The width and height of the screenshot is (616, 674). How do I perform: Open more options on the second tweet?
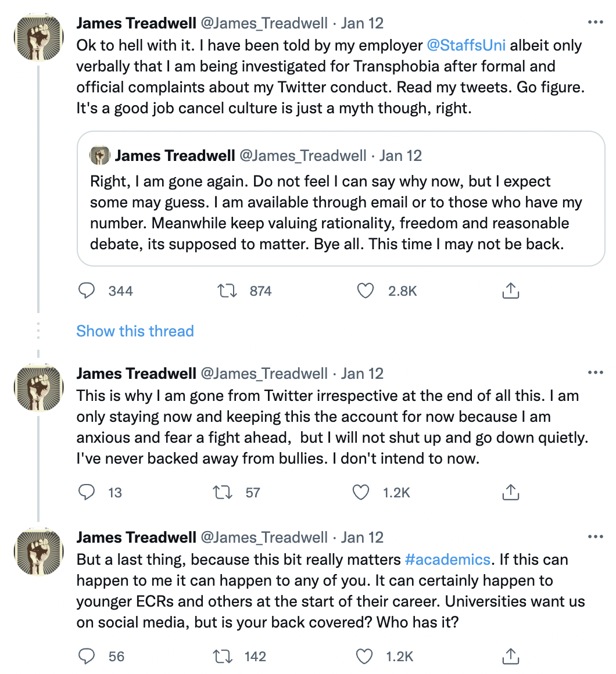point(595,372)
